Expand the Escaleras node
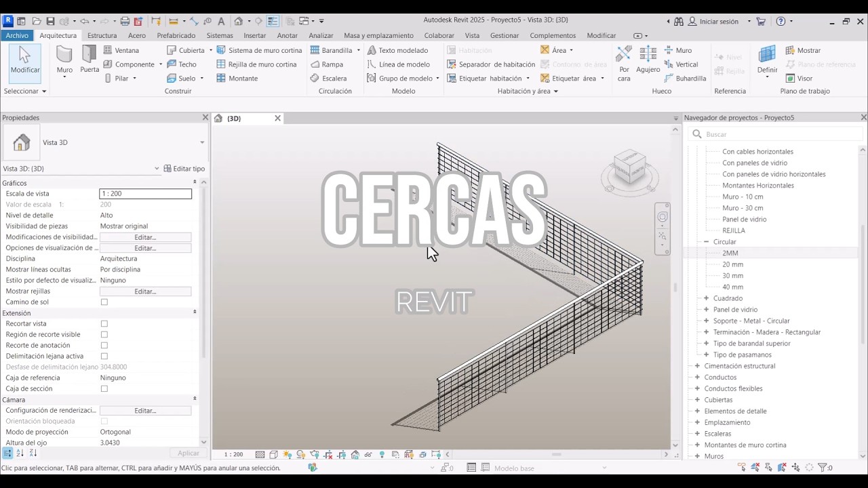This screenshot has height=488, width=868. tap(697, 434)
